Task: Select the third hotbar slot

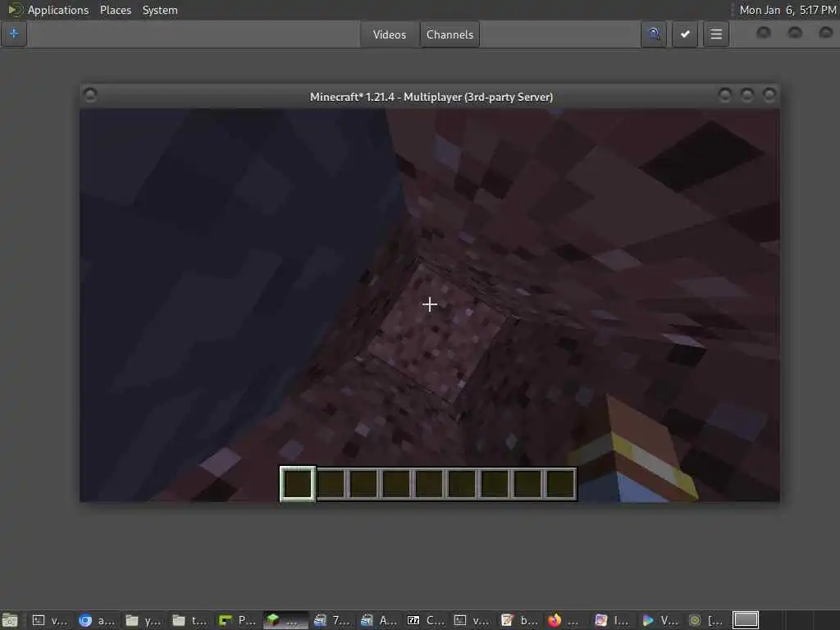Action: 363,484
